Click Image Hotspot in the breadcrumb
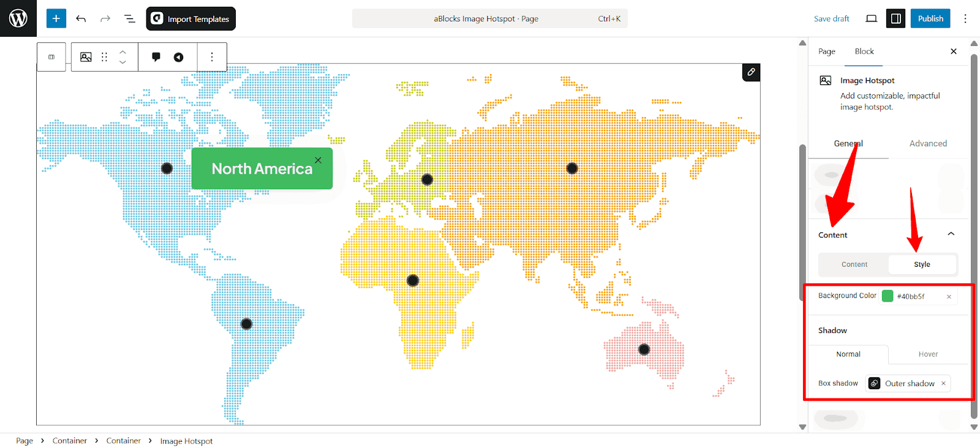The height and width of the screenshot is (448, 980). pos(186,441)
